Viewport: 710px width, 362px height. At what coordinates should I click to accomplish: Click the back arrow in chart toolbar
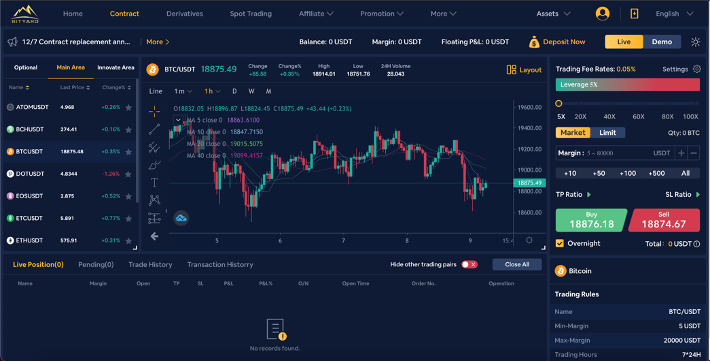154,236
